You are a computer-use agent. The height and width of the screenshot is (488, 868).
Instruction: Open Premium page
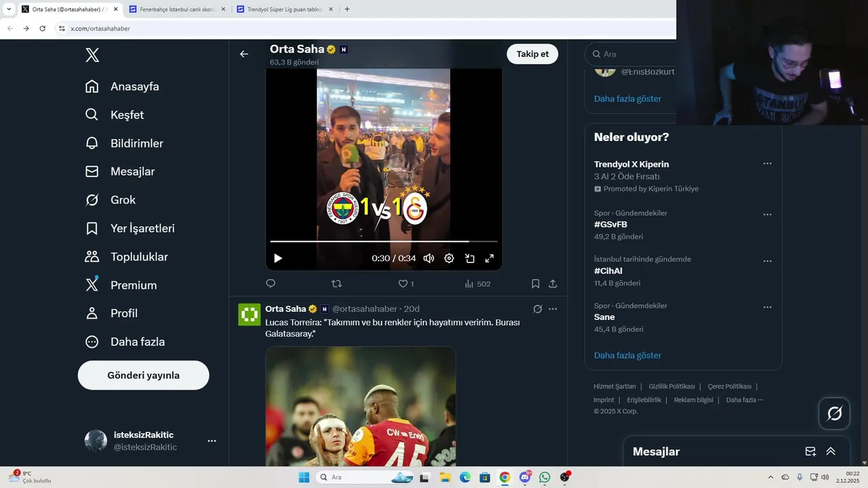pyautogui.click(x=121, y=286)
